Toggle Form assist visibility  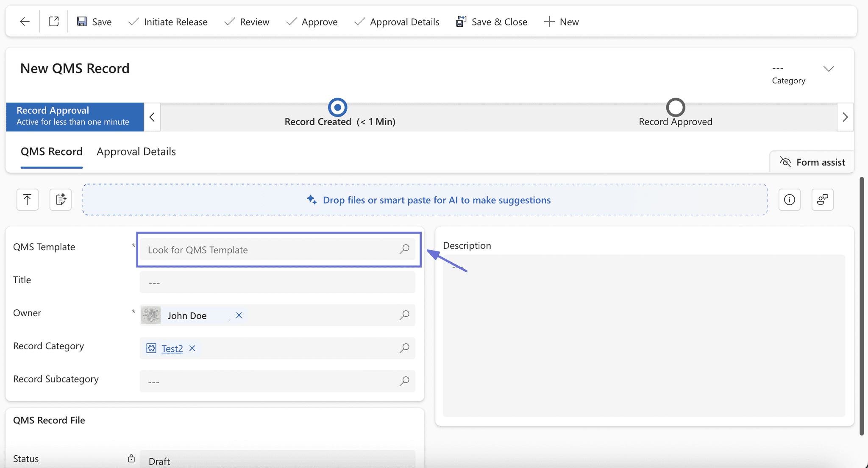[x=812, y=162]
